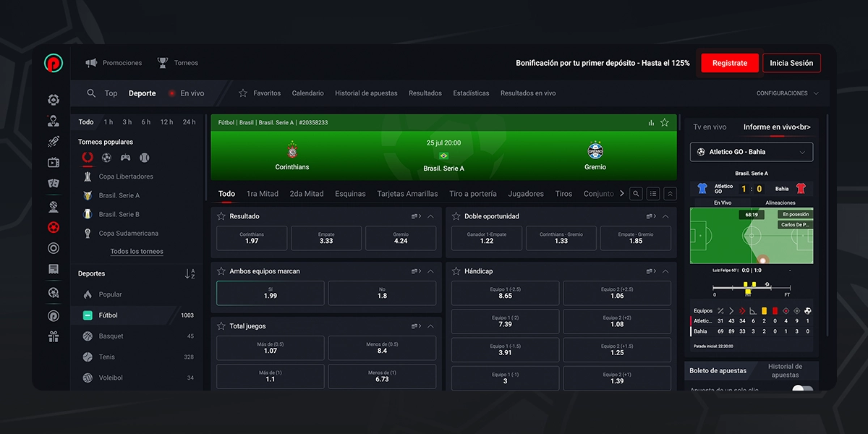Open Todos los torneos link
Viewport: 868px width, 434px height.
137,252
